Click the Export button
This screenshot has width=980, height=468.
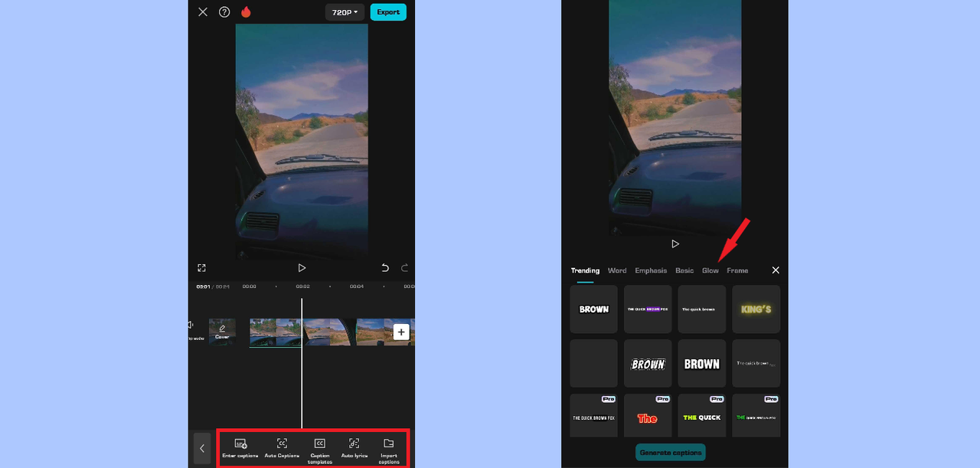(x=388, y=12)
